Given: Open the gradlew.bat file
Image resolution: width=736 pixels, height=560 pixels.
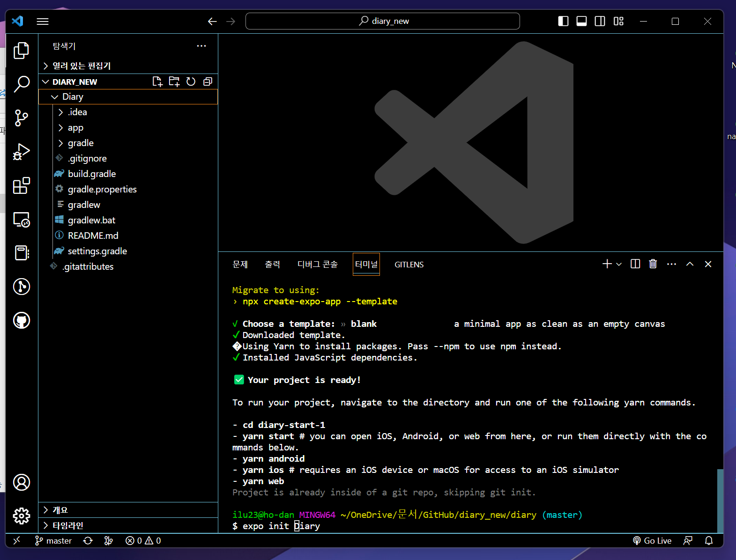Looking at the screenshot, I should tap(128, 221).
